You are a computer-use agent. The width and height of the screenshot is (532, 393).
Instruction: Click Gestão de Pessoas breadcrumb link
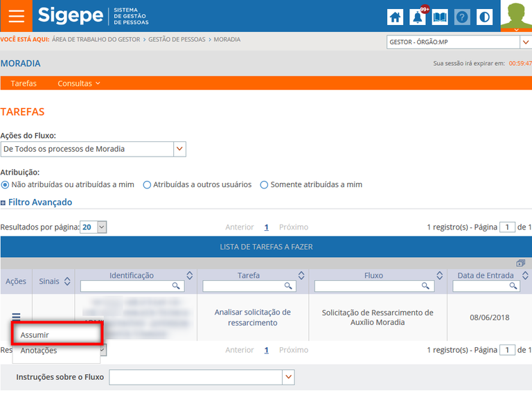coord(177,40)
